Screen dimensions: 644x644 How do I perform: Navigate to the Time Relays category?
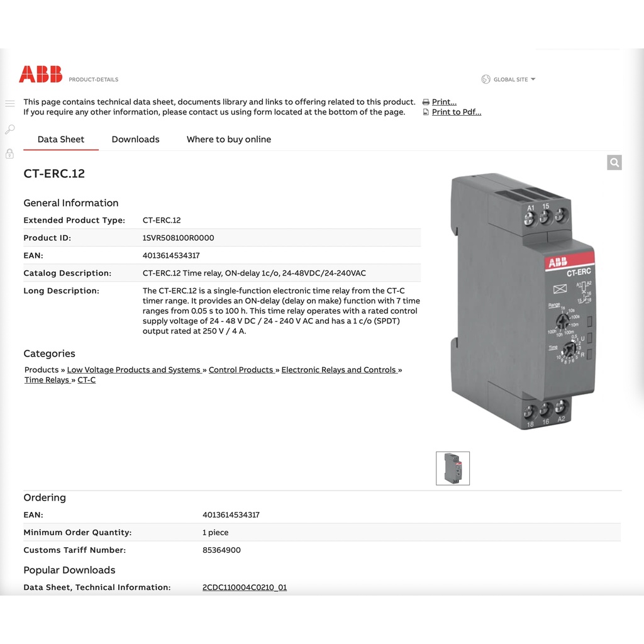pos(47,380)
